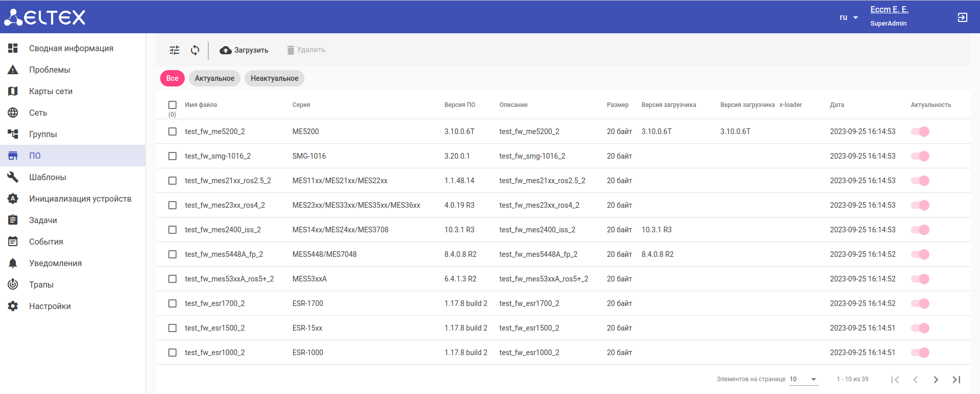Sort table by Дата column header
The width and height of the screenshot is (980, 394).
point(837,105)
